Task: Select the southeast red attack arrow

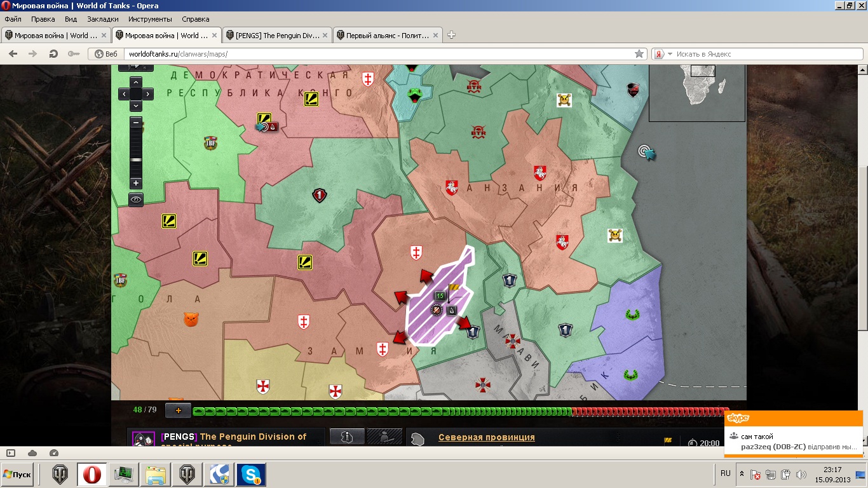Action: click(465, 323)
